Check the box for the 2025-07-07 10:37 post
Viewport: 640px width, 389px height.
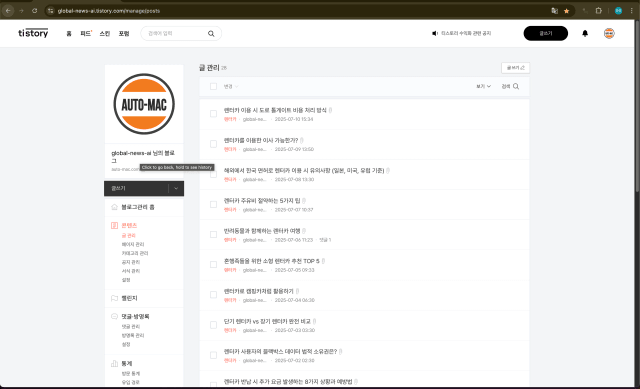213,204
